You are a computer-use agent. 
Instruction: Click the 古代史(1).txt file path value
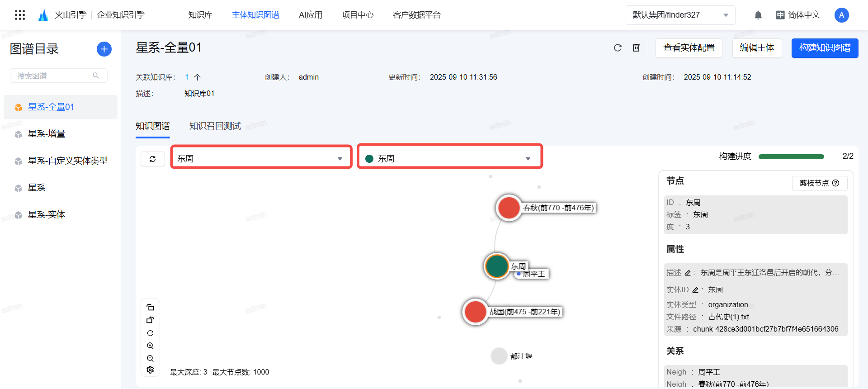pos(729,317)
